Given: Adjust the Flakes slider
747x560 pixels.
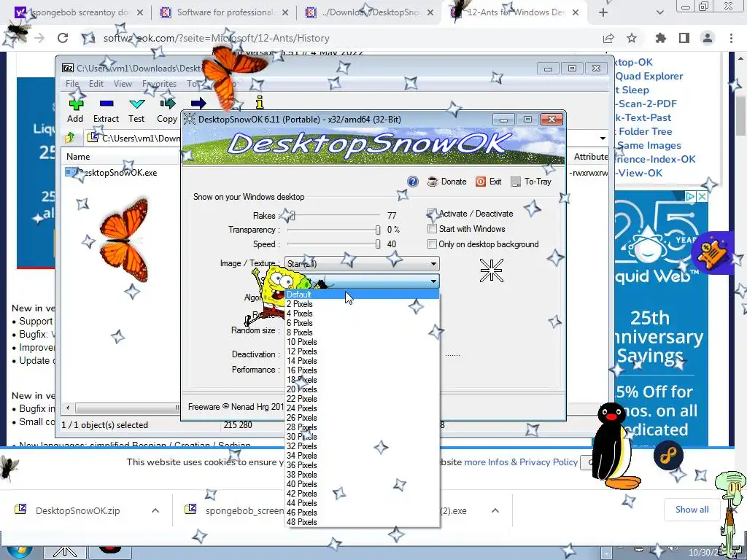Looking at the screenshot, I should (x=292, y=216).
